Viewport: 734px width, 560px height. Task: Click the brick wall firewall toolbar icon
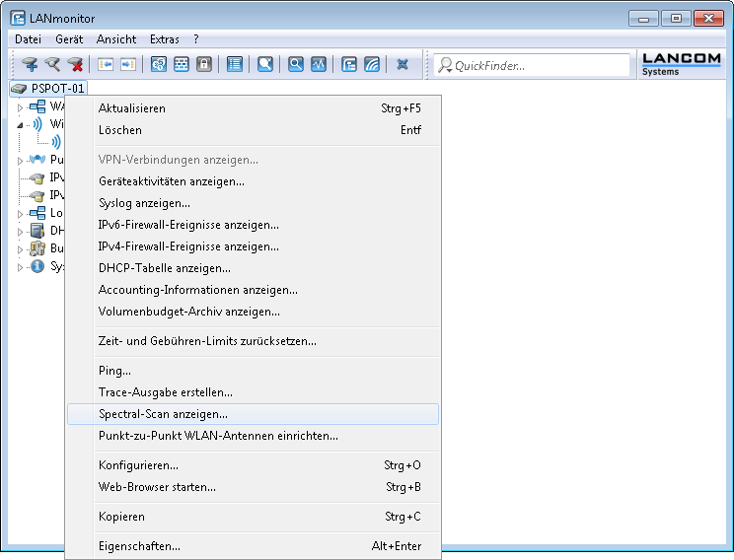[x=182, y=65]
